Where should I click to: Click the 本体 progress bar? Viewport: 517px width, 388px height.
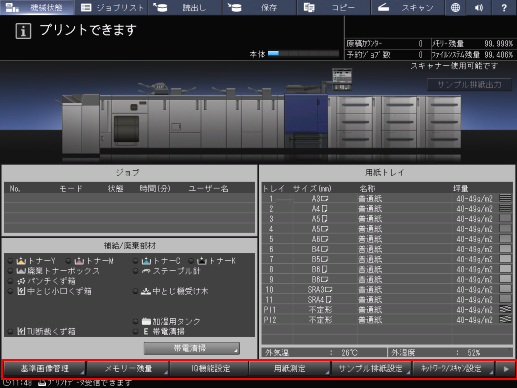click(x=303, y=53)
